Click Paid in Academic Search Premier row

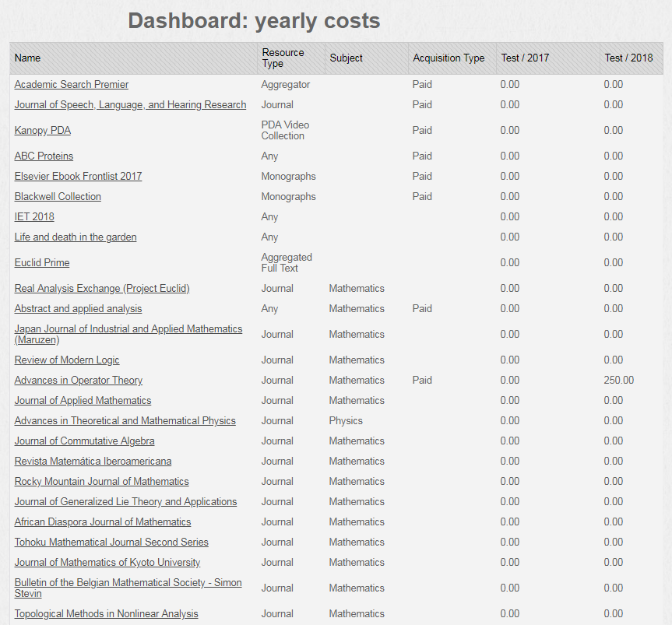[422, 84]
